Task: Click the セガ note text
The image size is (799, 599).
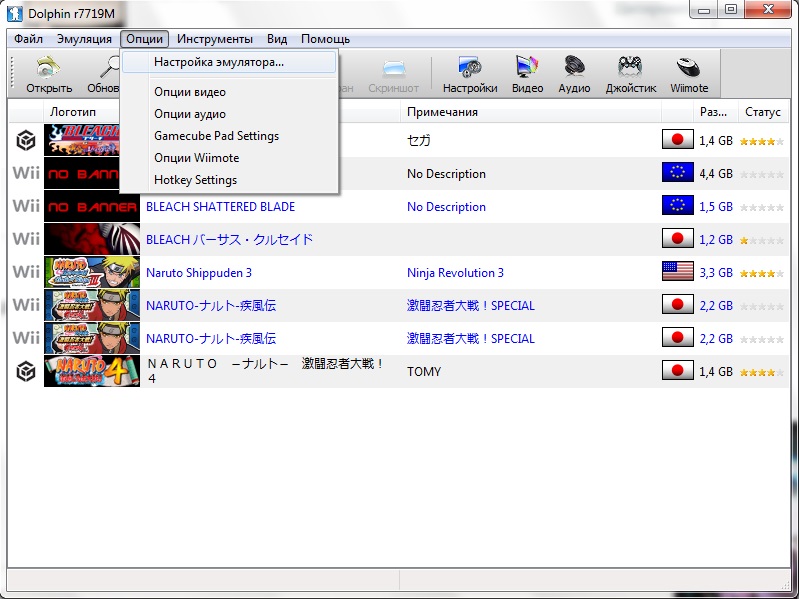Action: 419,141
